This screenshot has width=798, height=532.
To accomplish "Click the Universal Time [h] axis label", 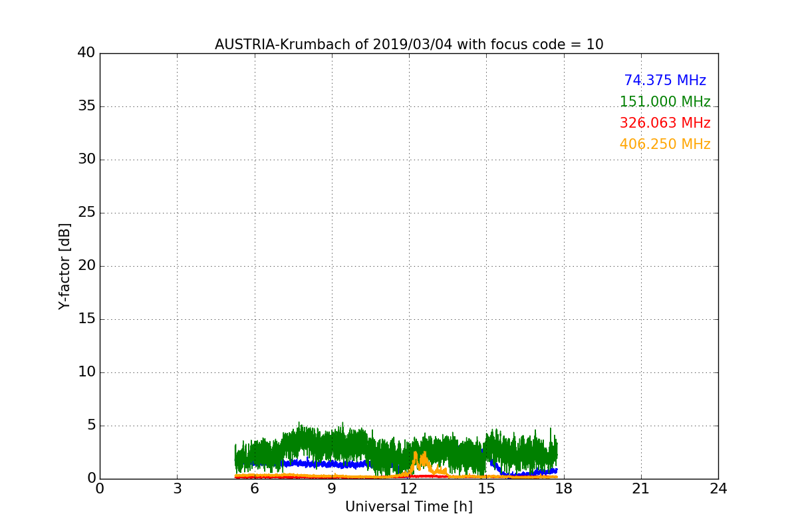I will point(409,507).
